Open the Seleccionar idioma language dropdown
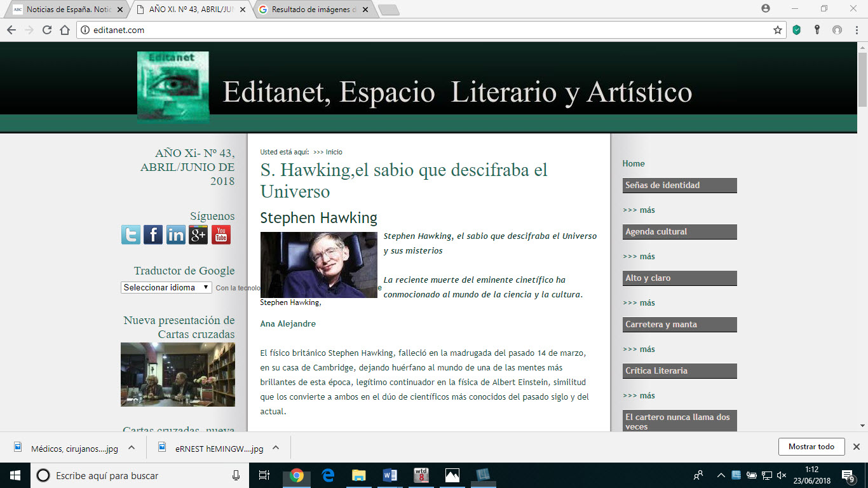The height and width of the screenshot is (488, 868). point(166,287)
